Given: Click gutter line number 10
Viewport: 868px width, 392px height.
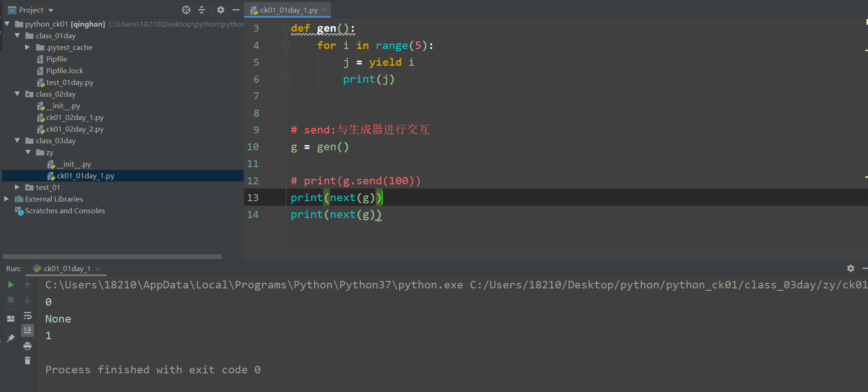Looking at the screenshot, I should 252,147.
